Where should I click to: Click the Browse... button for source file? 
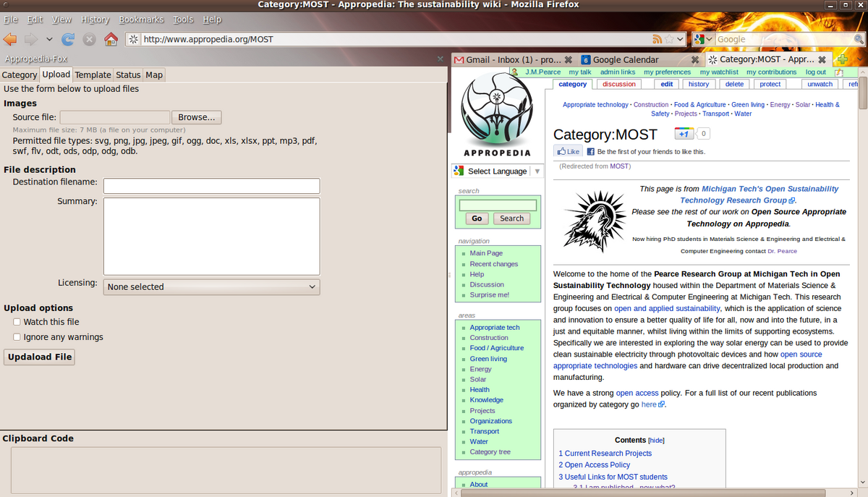click(197, 117)
